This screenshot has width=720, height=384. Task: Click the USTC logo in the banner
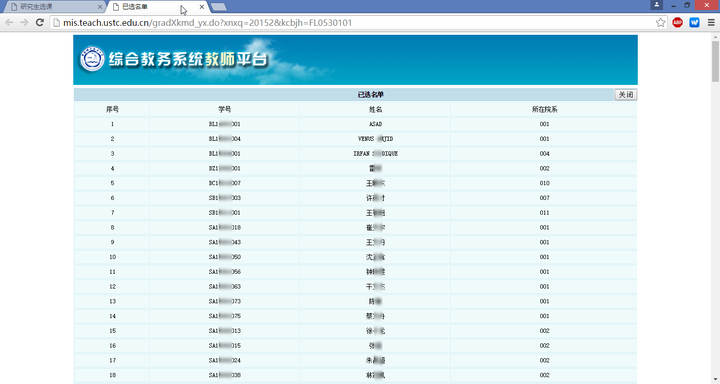click(x=92, y=59)
